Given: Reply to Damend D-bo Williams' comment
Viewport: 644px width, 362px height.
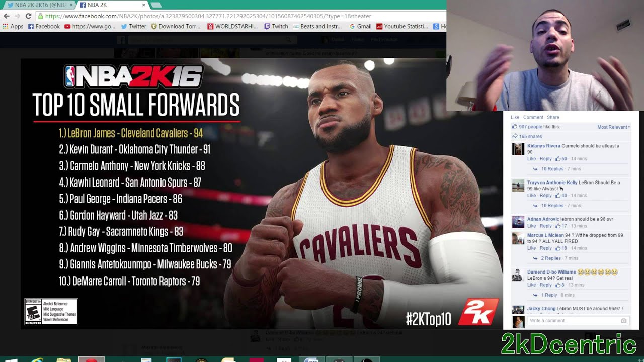Looking at the screenshot, I should 546,285.
